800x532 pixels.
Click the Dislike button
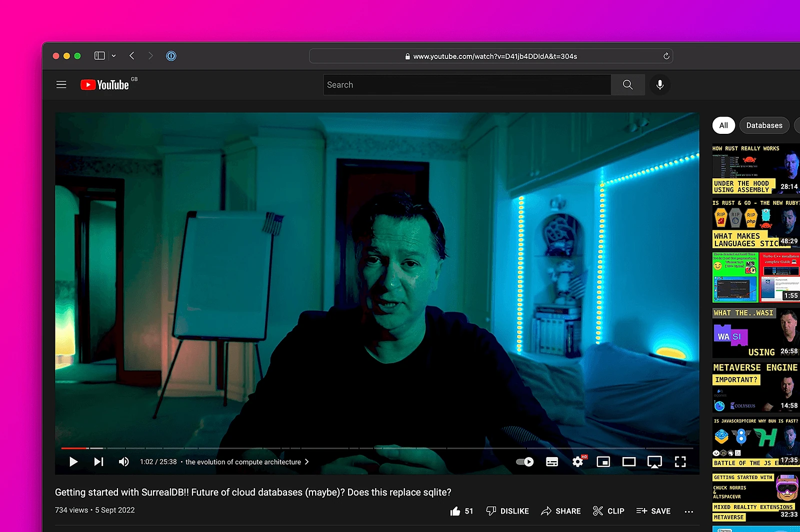(507, 511)
